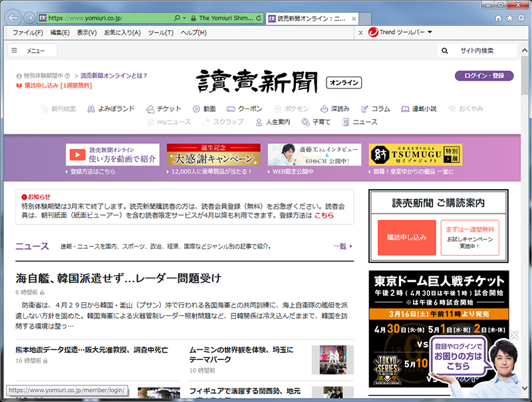Click the red 購読申し込み button

point(407,238)
